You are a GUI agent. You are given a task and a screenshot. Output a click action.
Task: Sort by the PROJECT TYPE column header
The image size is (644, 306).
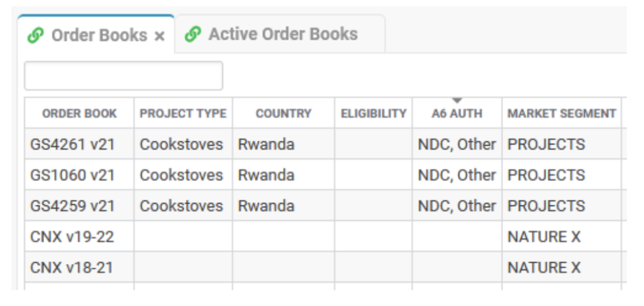tap(183, 113)
